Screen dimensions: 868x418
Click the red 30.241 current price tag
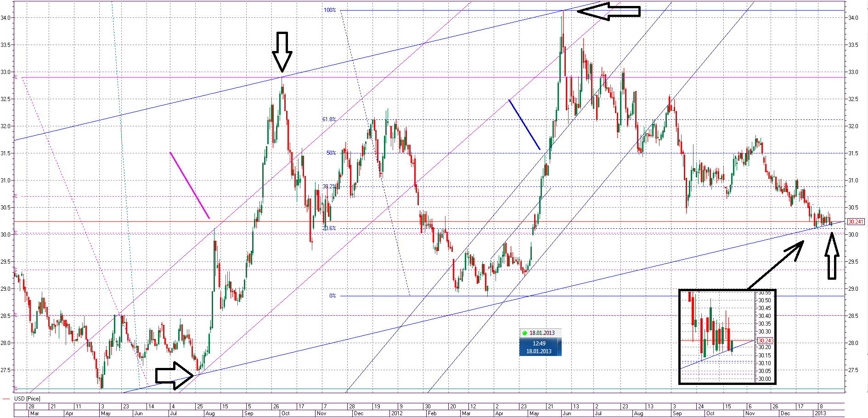click(x=856, y=222)
